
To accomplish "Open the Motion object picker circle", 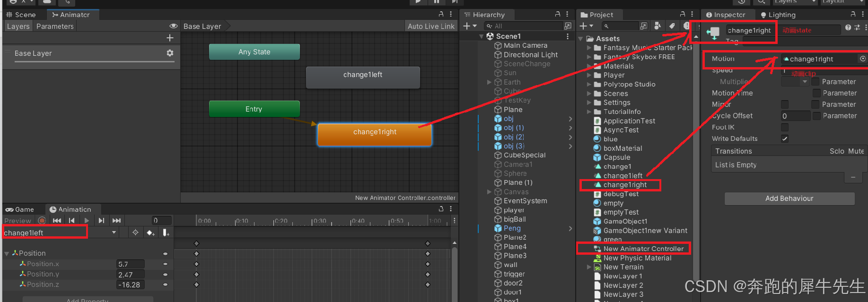I will click(x=863, y=59).
